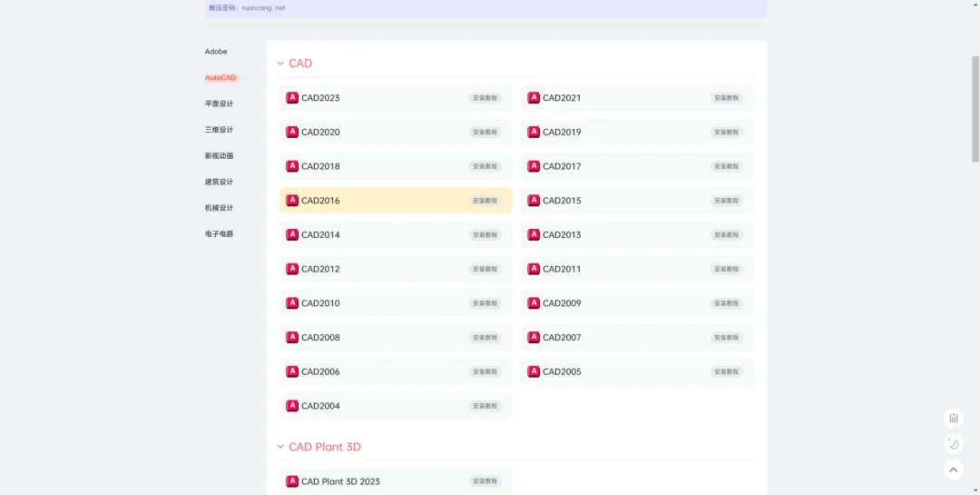
Task: Select AutoCAD in the left sidebar
Action: pos(220,77)
